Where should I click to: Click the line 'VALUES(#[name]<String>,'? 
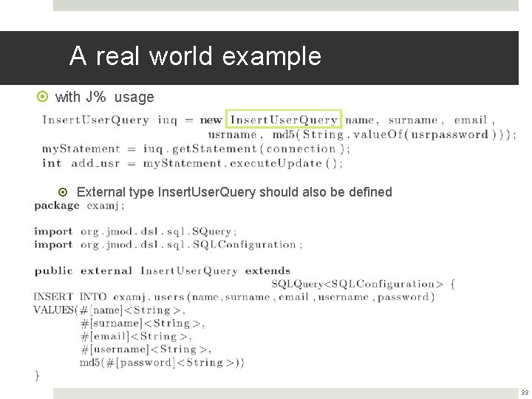click(109, 310)
